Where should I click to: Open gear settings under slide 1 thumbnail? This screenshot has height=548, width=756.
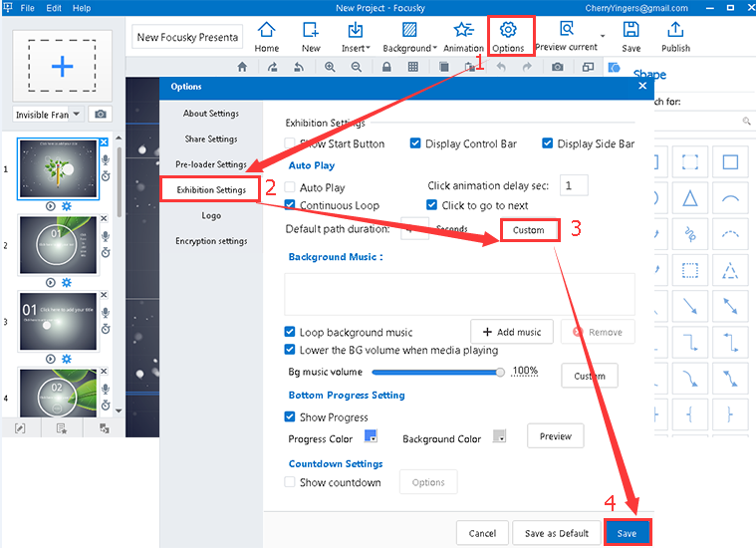point(67,206)
